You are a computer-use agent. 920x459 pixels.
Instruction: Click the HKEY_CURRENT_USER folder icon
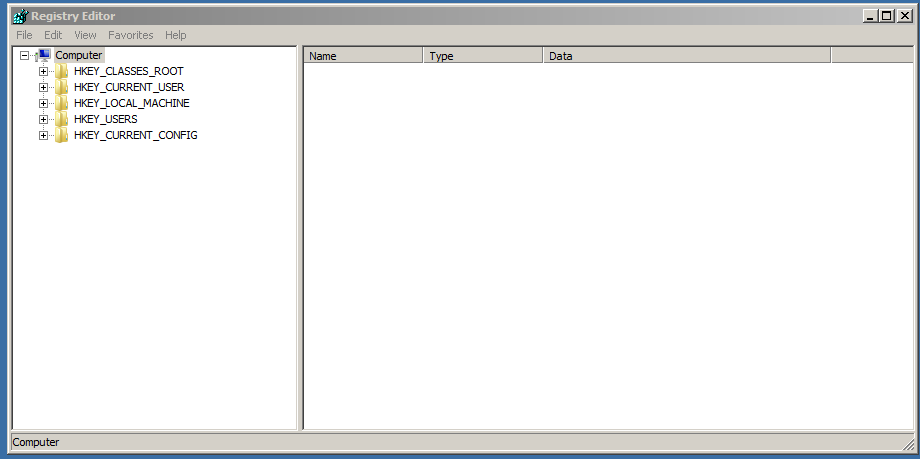(62, 87)
